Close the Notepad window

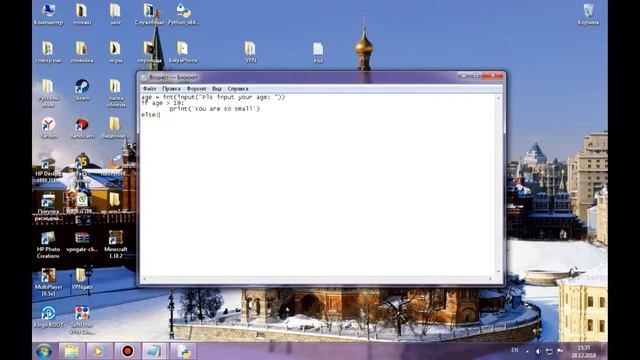point(492,76)
